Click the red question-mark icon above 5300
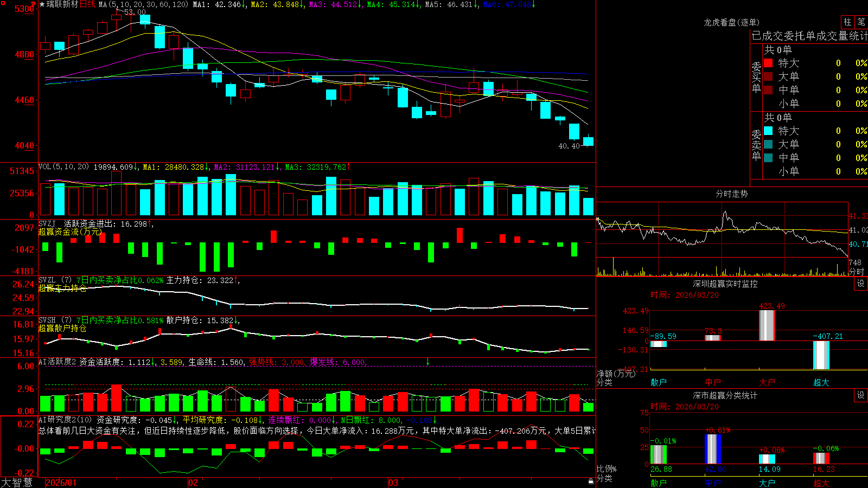The height and width of the screenshot is (488, 868). [33, 5]
